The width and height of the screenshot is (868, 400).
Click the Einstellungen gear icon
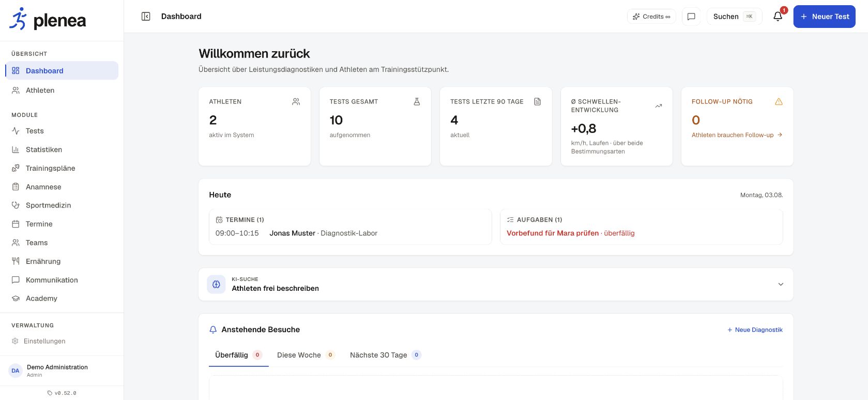[15, 341]
